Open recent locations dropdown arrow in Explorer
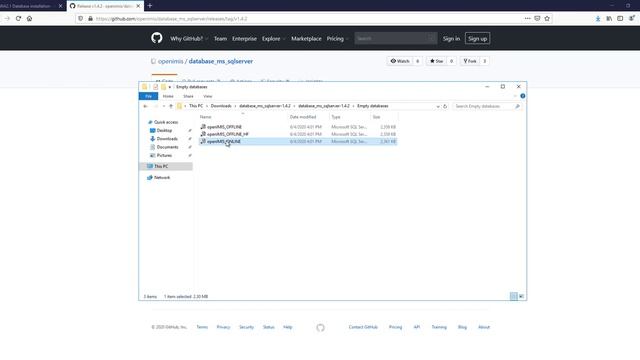Screen dimensions: 640x360 pos(164,106)
